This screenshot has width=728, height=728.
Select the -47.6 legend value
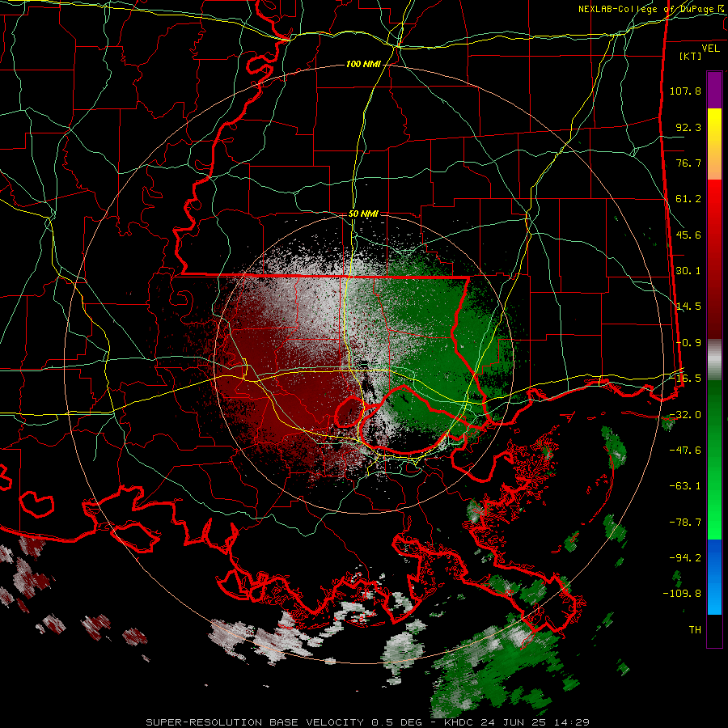coord(685,451)
